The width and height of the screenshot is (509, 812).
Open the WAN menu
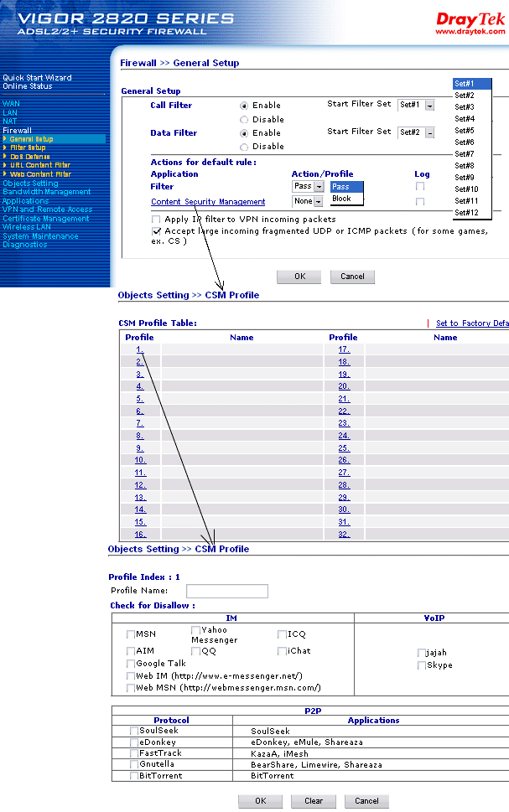[x=11, y=104]
